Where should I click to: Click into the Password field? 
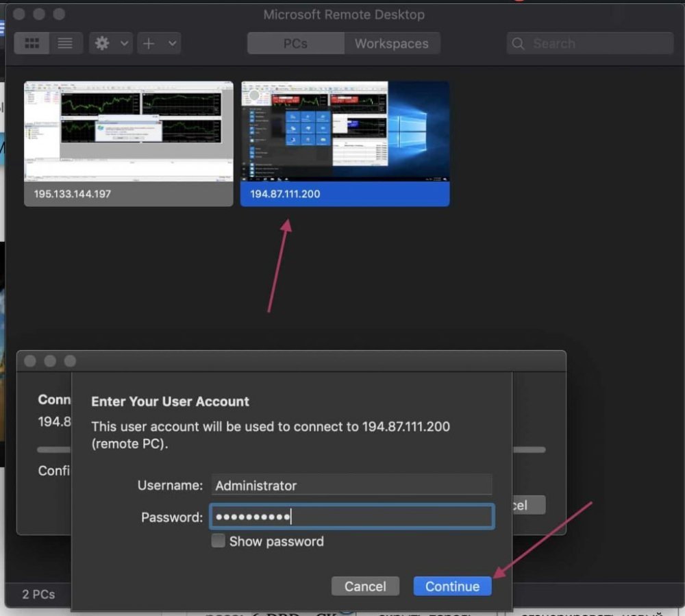pos(351,517)
